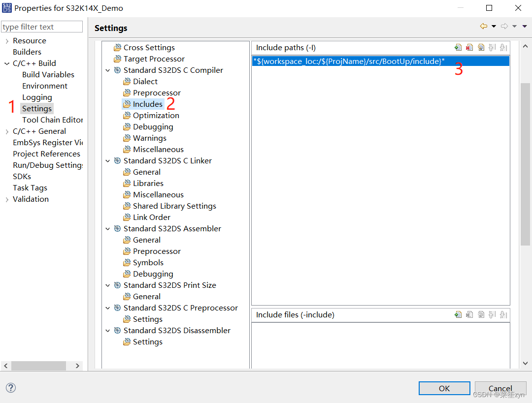Select Preprocessor under C Compiler

[x=157, y=93]
